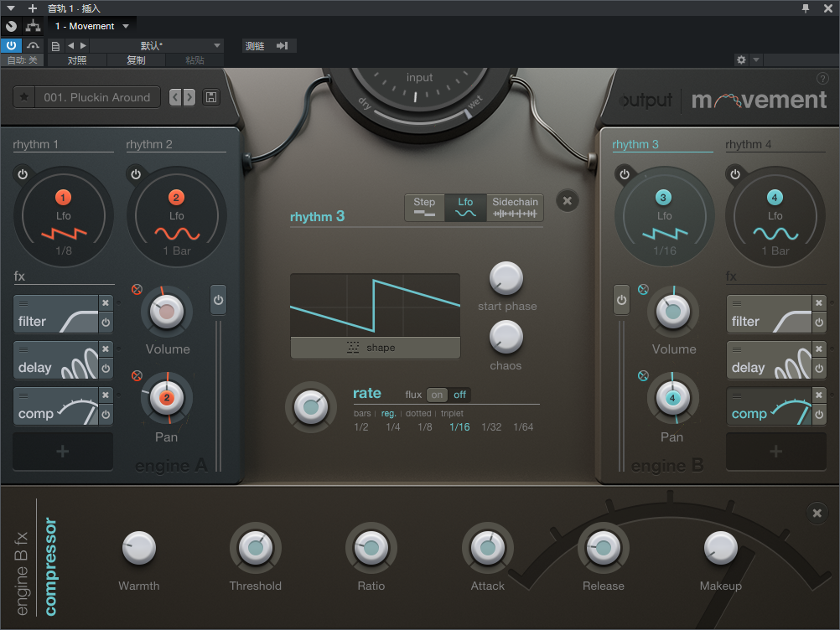This screenshot has height=630, width=840.
Task: Toggle engine A power
Action: 218,300
